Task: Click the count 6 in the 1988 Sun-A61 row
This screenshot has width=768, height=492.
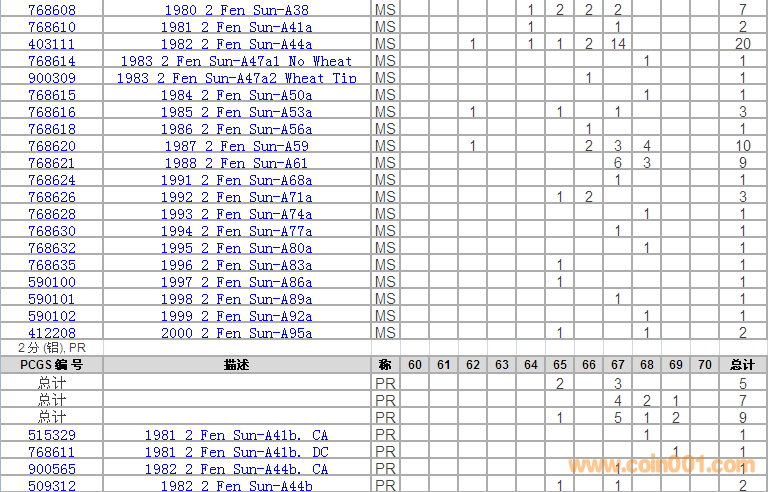Action: click(618, 163)
